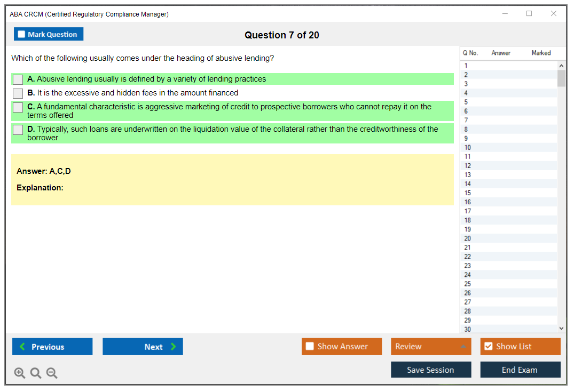
Task: Check the Mark Question checkbox
Action: 21,35
